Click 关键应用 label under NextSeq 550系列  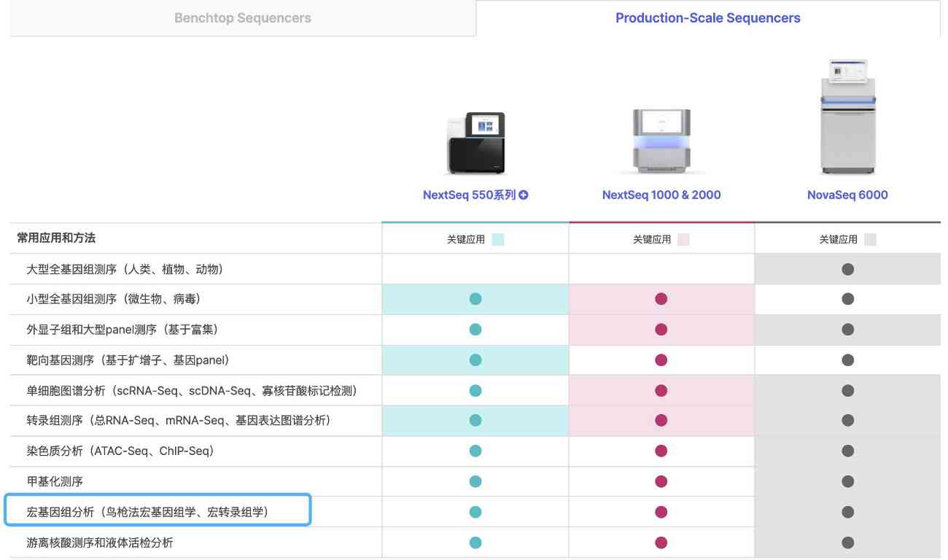tap(466, 239)
